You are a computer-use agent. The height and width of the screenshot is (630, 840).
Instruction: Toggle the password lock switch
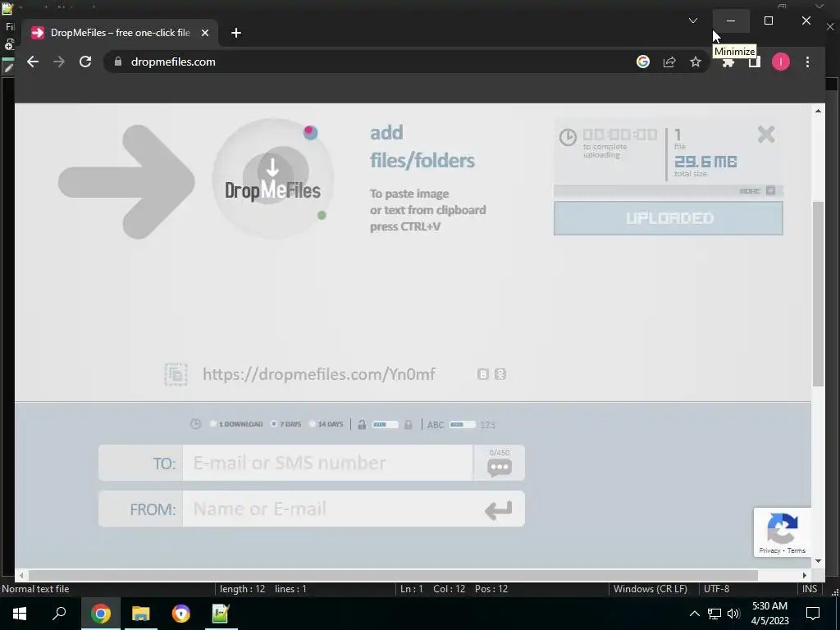pyautogui.click(x=386, y=424)
